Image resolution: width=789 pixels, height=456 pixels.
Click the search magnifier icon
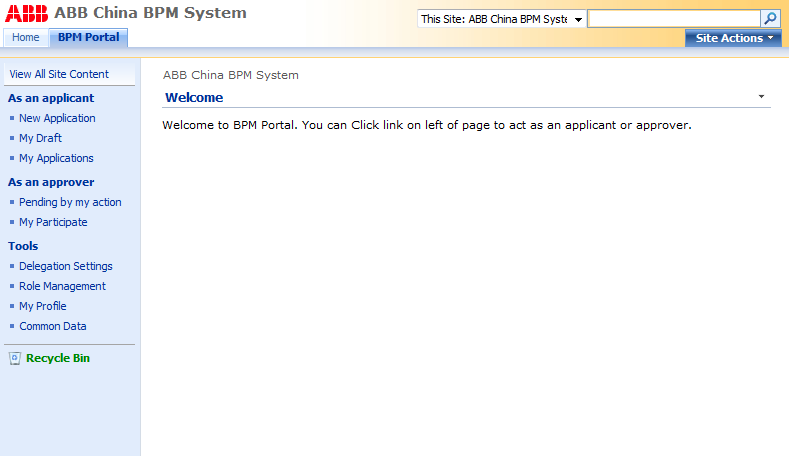pos(770,19)
